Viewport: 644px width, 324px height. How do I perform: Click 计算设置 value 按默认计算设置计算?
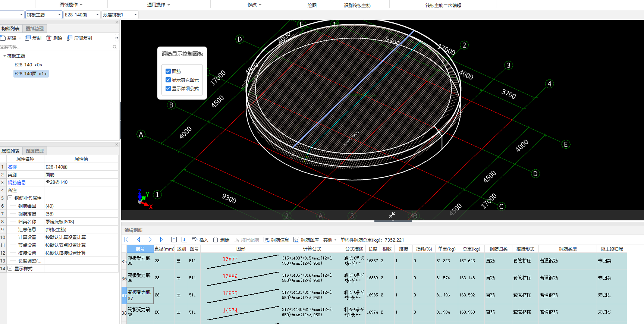pyautogui.click(x=81, y=237)
